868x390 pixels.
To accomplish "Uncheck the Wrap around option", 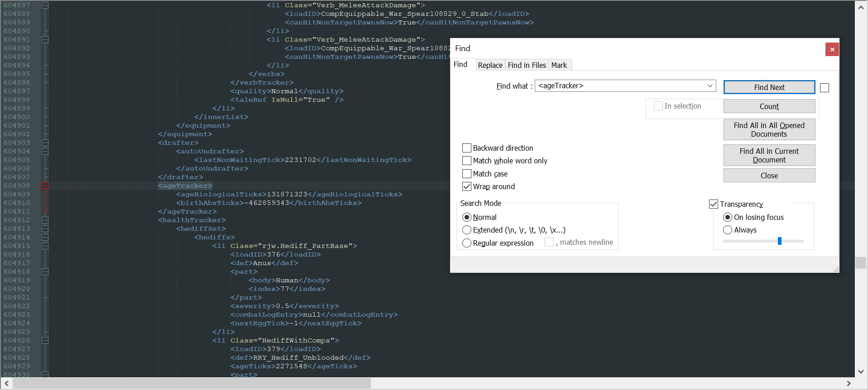I will click(467, 186).
